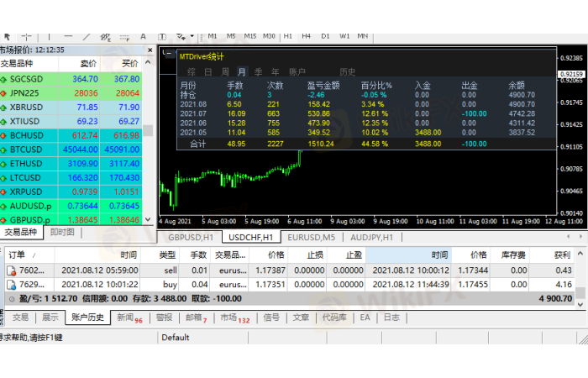The width and height of the screenshot is (588, 378).
Task: Click the JPN225 symbol arrow icon
Action: pos(3,93)
